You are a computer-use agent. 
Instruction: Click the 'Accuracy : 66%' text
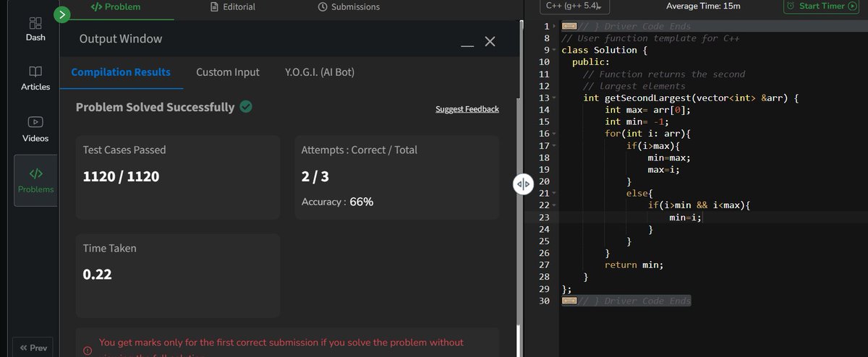[337, 202]
